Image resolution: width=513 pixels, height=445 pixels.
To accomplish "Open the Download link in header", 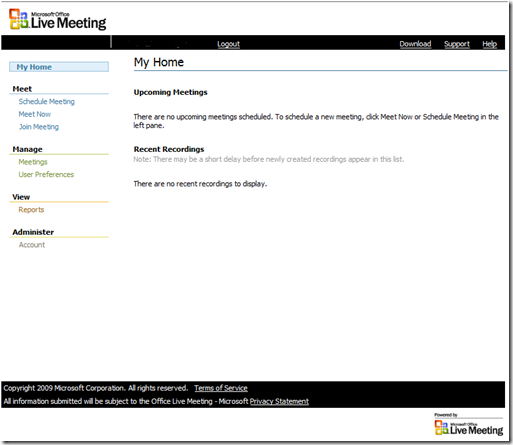I will [x=415, y=44].
